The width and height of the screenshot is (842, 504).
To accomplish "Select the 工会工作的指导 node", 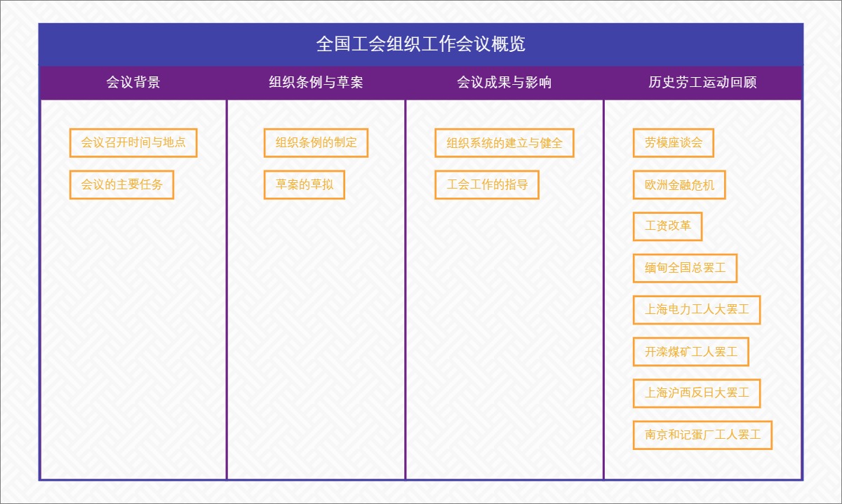I will tap(488, 185).
